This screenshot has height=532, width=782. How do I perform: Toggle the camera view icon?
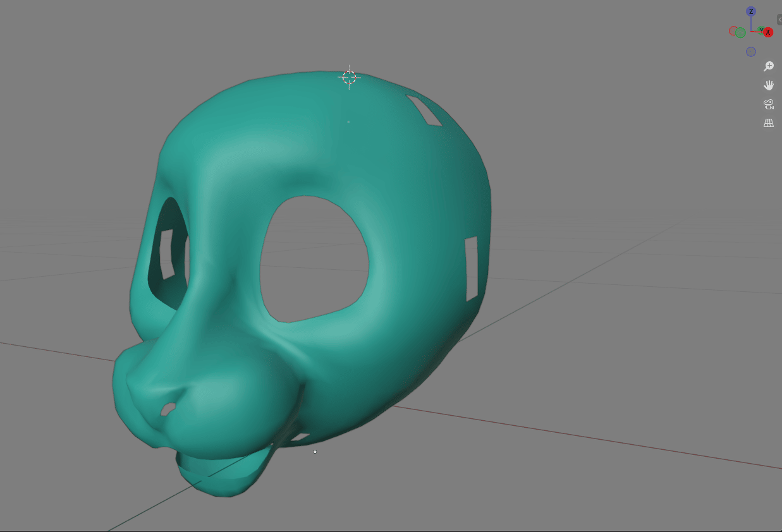coord(769,104)
